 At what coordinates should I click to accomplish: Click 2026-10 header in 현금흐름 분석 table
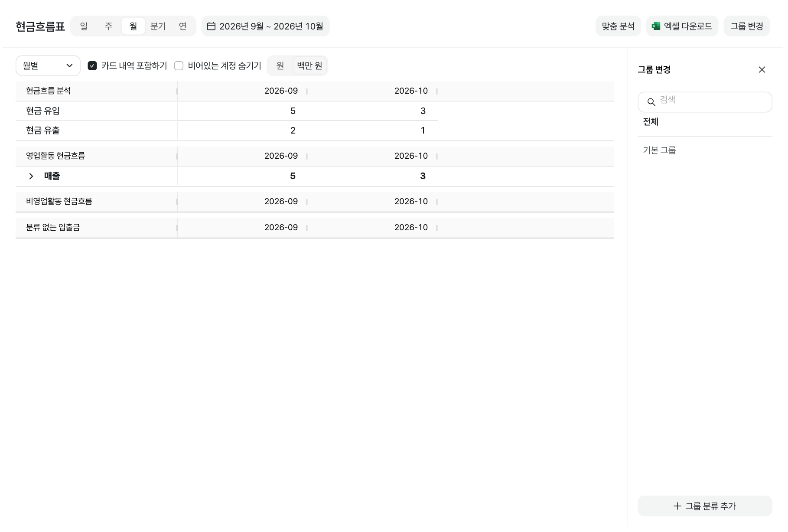pyautogui.click(x=411, y=91)
